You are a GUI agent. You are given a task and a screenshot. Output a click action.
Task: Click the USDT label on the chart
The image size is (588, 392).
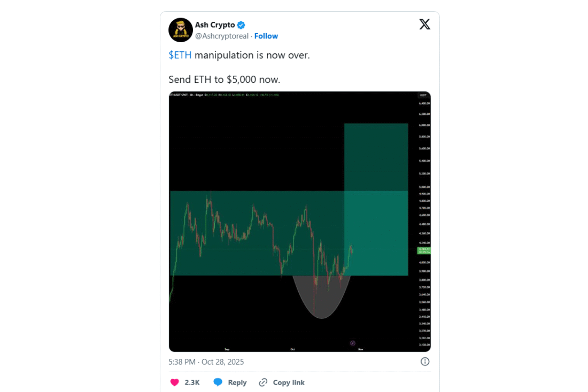[423, 95]
